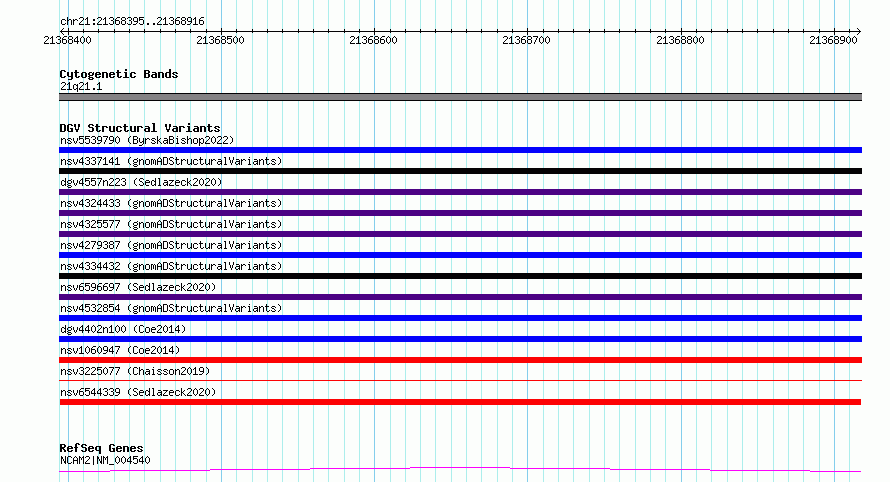The image size is (890, 482).
Task: Select nsv4279387 (gnomADStructuralVariants) label
Action: (x=171, y=245)
